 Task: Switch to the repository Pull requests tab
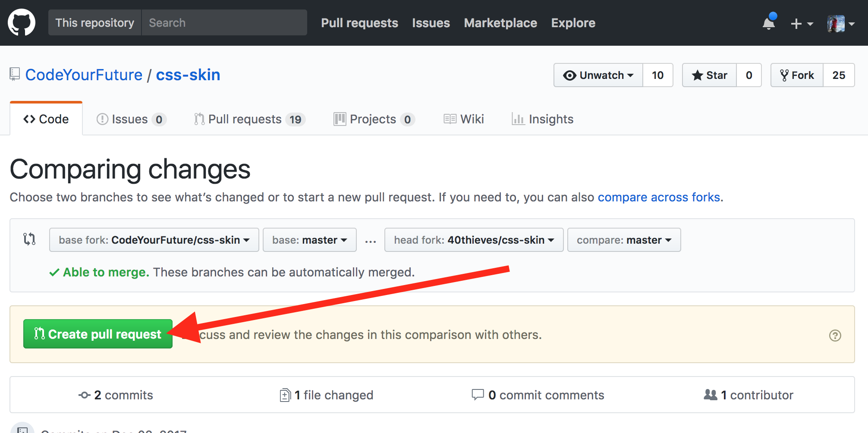(x=250, y=119)
